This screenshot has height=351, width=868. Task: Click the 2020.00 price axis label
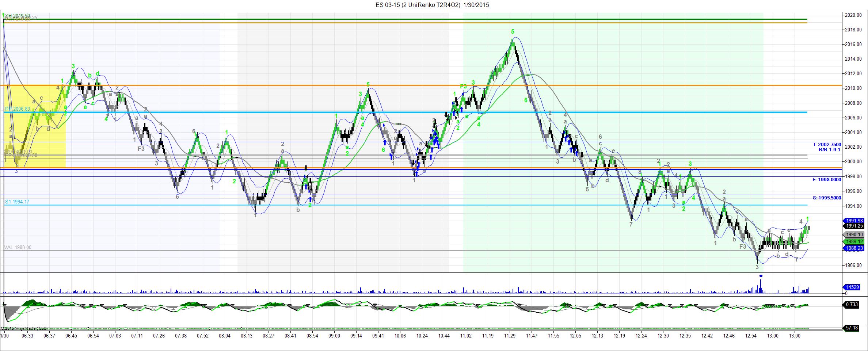pyautogui.click(x=854, y=15)
